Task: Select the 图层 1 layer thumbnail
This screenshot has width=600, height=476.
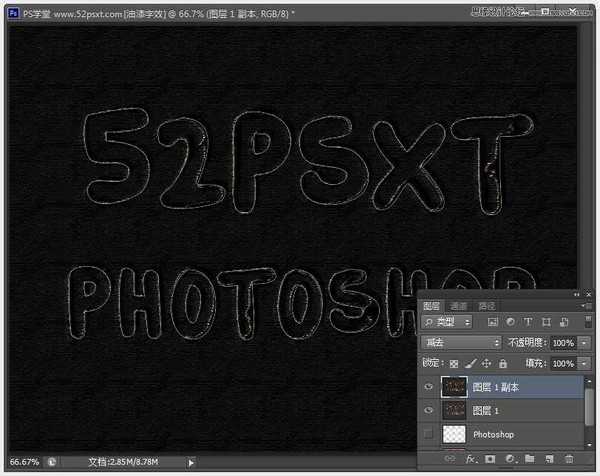Action: [454, 410]
